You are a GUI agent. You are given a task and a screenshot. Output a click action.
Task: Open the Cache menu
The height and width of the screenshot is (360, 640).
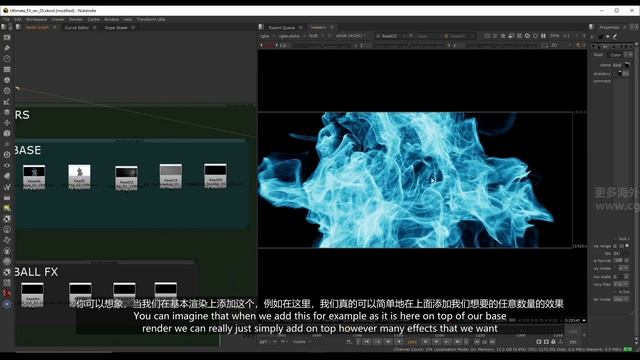[x=93, y=19]
